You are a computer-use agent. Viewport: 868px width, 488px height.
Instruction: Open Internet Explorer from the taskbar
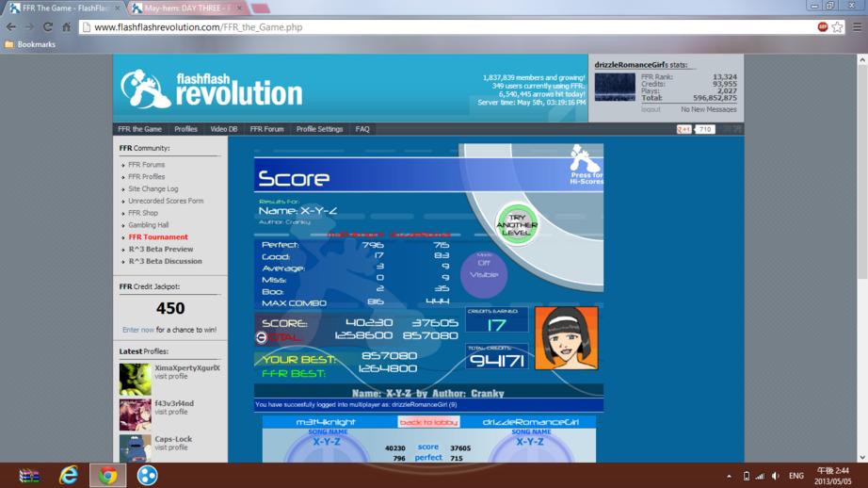pyautogui.click(x=69, y=475)
